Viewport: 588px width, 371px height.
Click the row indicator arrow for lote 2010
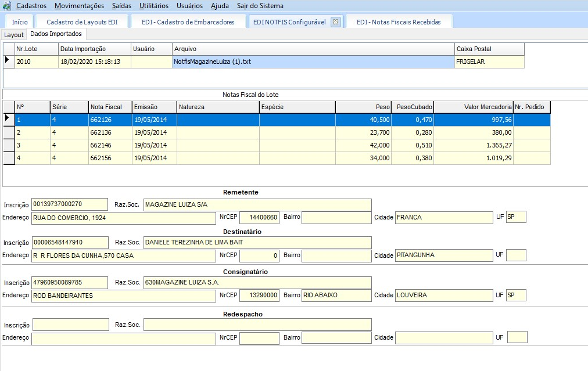(x=8, y=61)
